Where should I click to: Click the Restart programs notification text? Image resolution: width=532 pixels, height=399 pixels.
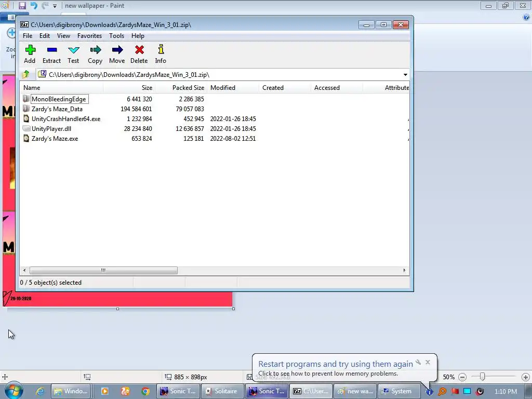[336, 364]
